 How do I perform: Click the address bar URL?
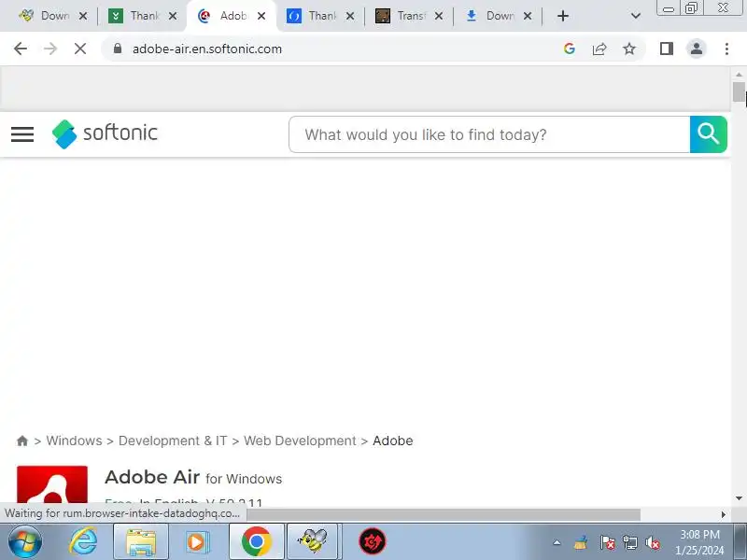click(207, 49)
